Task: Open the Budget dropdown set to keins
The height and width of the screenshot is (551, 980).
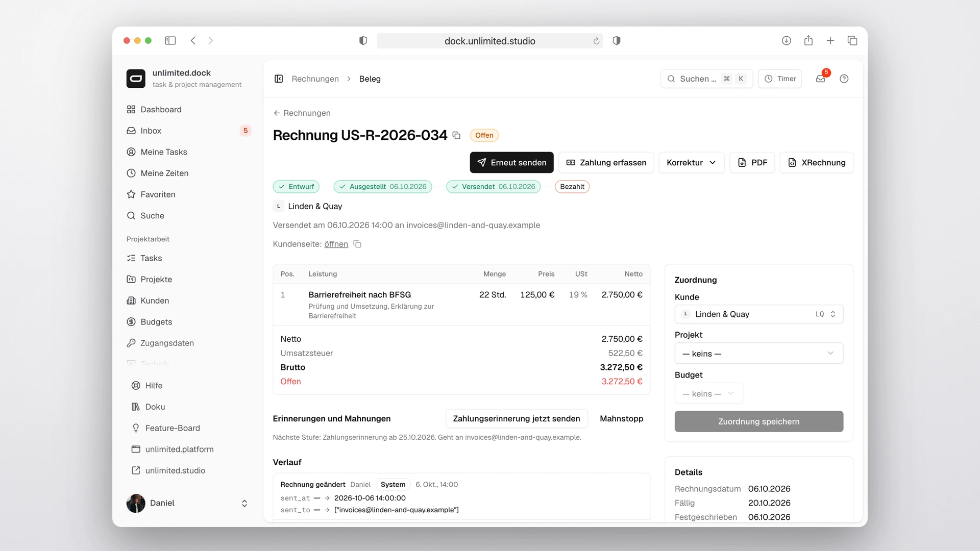Action: [x=709, y=394]
